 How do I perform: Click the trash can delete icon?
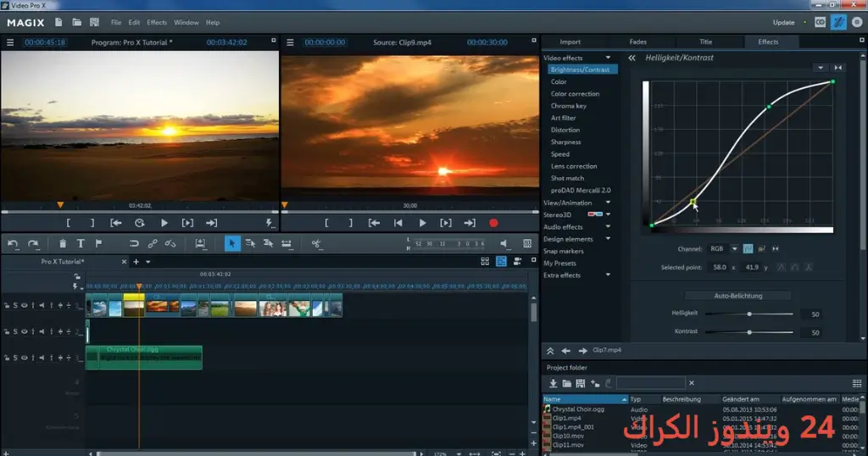click(x=63, y=243)
